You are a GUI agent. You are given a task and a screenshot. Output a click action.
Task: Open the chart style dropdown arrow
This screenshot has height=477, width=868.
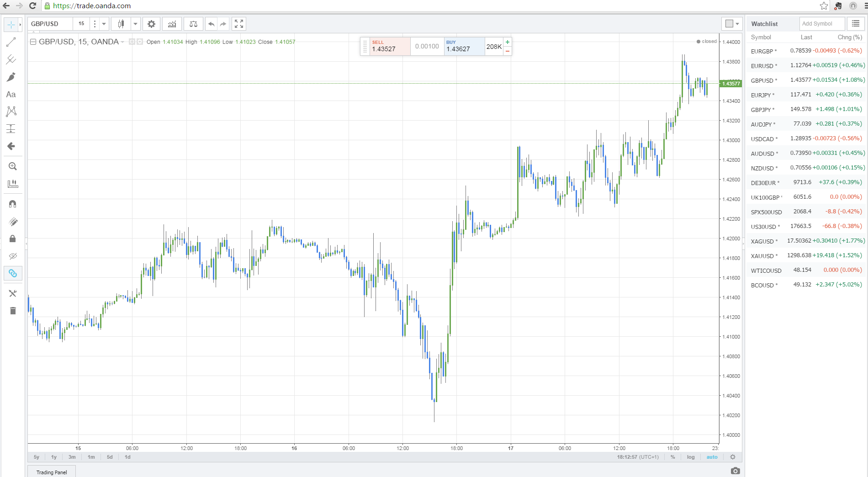coord(135,24)
